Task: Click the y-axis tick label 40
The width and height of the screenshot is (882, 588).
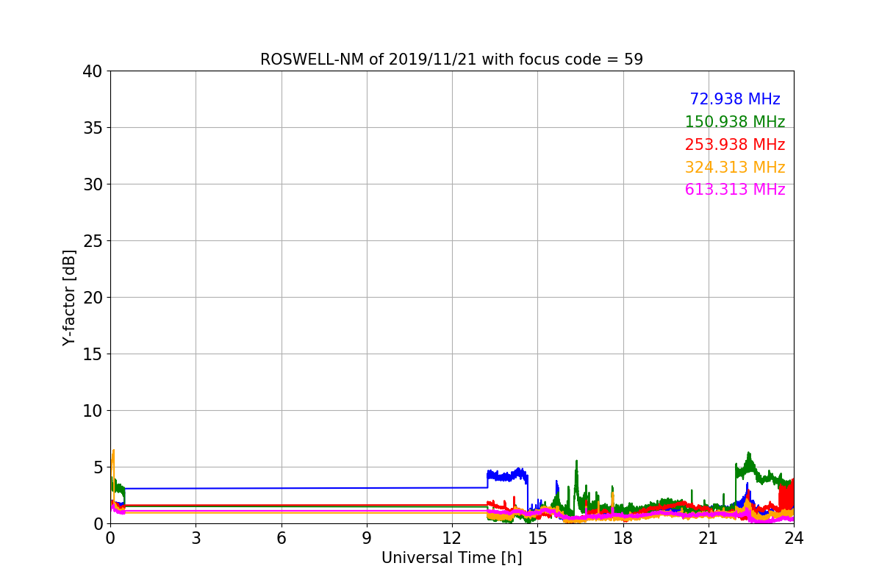Action: [x=93, y=71]
